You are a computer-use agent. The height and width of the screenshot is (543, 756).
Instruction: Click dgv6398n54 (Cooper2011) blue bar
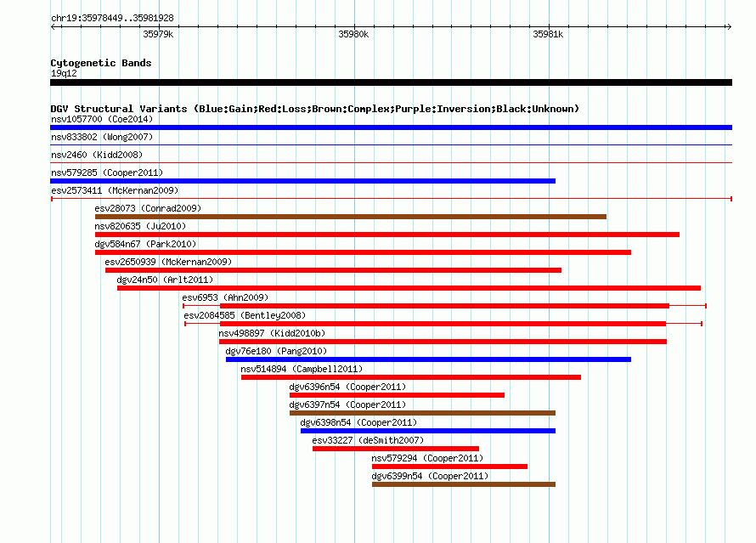coord(428,431)
